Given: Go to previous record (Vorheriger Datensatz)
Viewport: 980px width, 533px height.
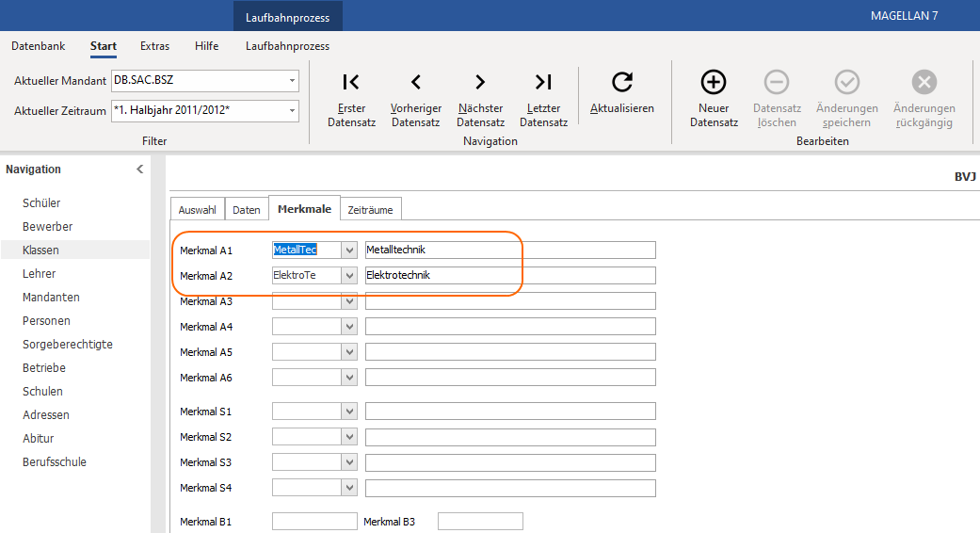Looking at the screenshot, I should click(x=415, y=82).
